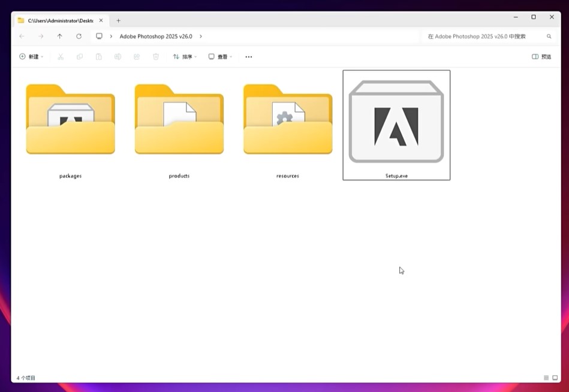Click the Setup.exe file name label
569x392 pixels.
pyautogui.click(x=397, y=176)
